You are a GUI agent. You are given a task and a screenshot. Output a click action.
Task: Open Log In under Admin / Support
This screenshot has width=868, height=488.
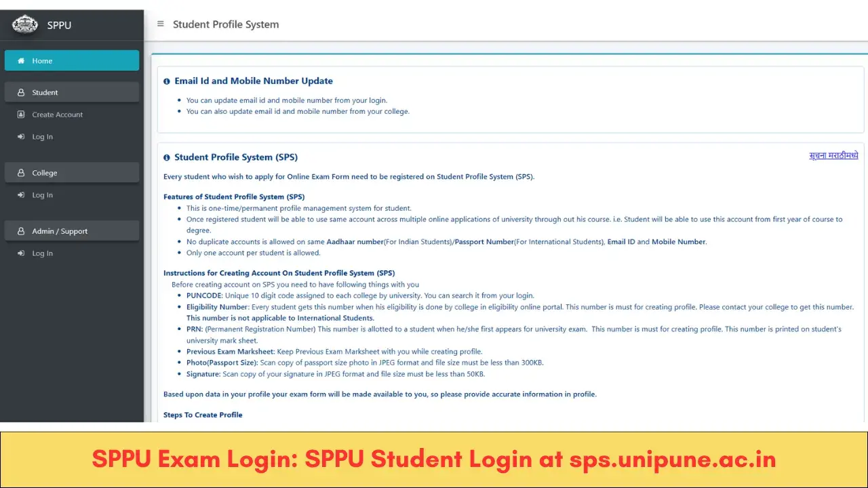42,253
